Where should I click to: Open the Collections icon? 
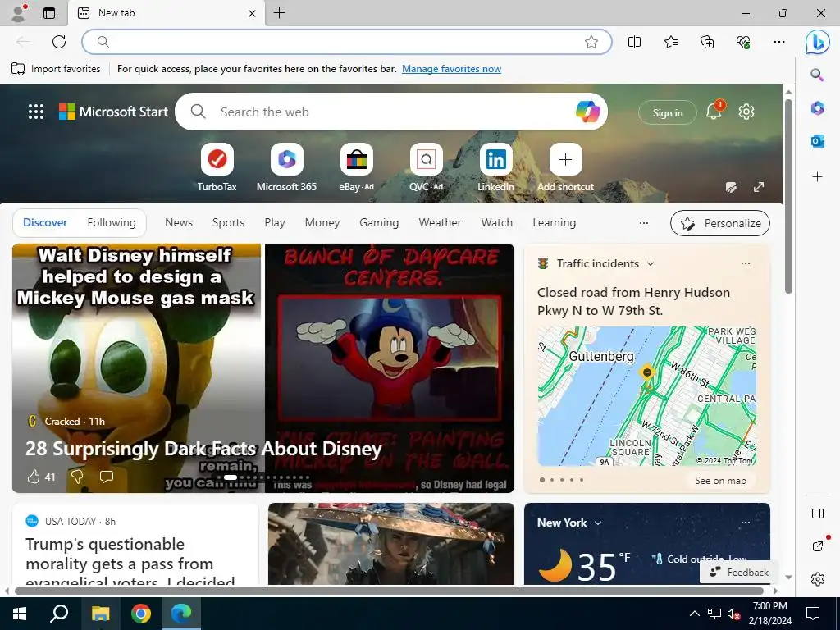(x=707, y=42)
